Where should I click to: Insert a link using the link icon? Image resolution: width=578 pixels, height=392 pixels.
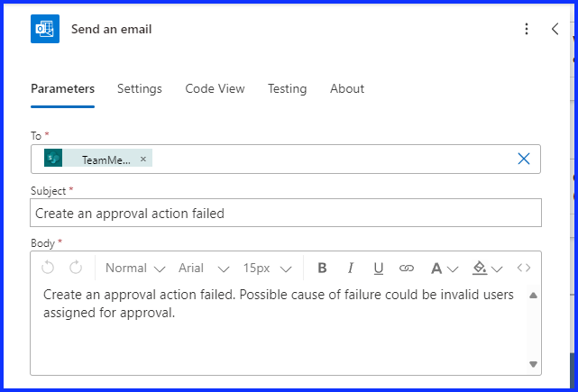point(407,268)
